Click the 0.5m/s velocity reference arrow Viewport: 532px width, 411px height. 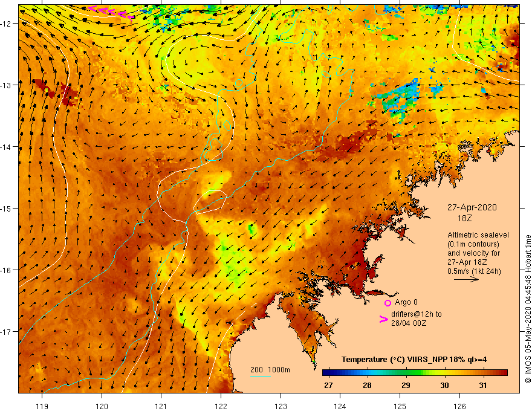pos(466,279)
